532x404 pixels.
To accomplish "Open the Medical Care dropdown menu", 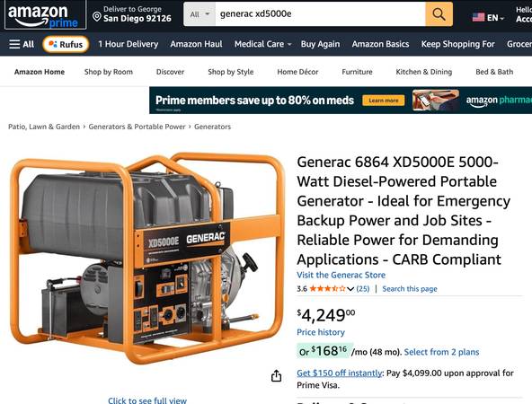I will tap(263, 44).
